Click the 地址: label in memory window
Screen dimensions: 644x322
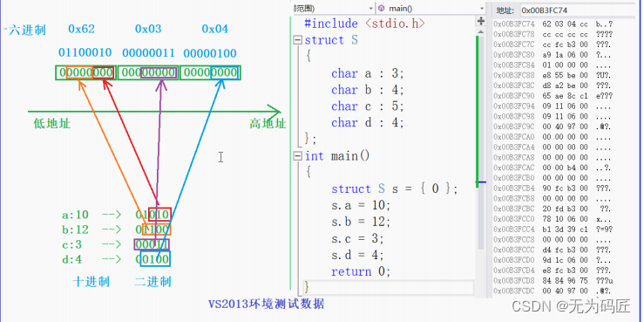pyautogui.click(x=505, y=10)
